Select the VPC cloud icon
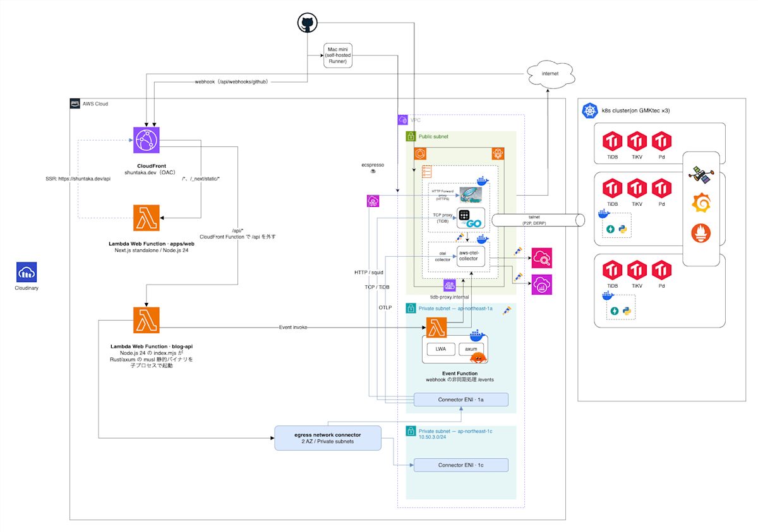This screenshot has height=532, width=758. (x=403, y=119)
